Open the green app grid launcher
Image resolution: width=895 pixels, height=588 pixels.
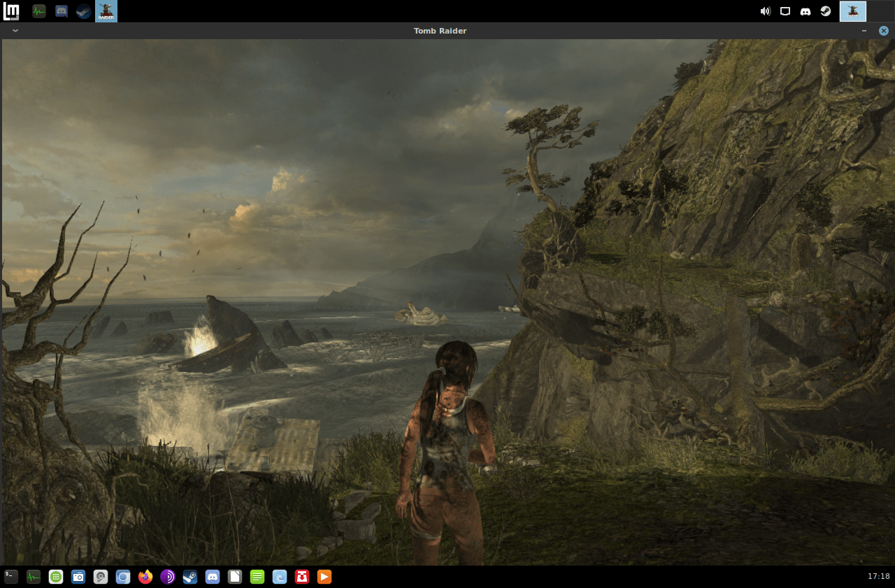pos(56,577)
